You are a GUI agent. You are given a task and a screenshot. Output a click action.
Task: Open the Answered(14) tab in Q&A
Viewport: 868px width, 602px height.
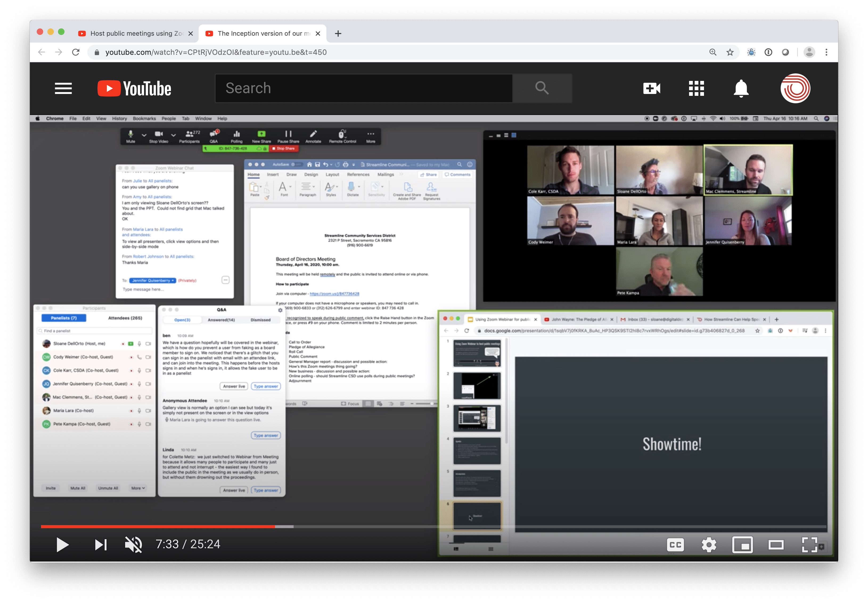(221, 320)
